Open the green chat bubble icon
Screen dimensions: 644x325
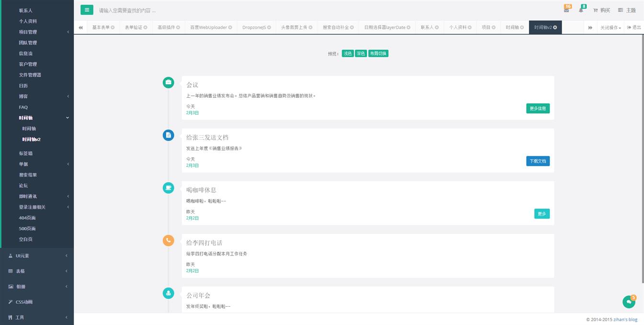(x=628, y=302)
